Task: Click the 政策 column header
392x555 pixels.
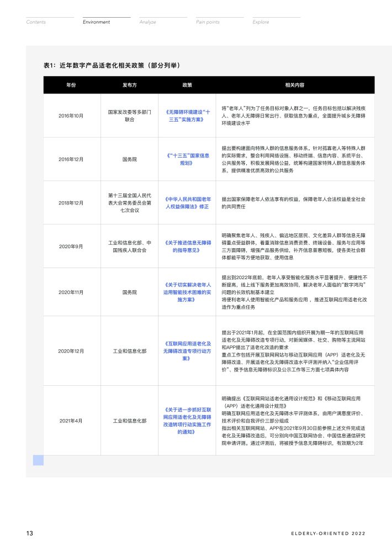Action: (x=187, y=85)
